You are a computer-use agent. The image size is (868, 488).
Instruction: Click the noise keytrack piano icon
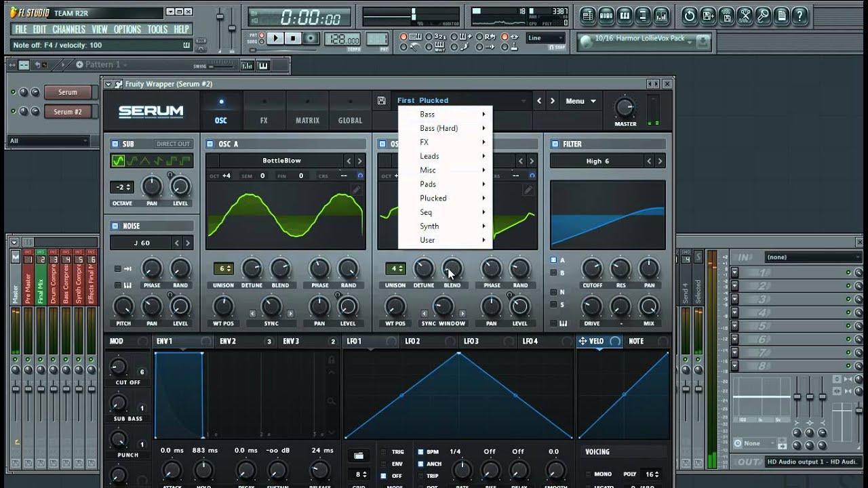(127, 285)
